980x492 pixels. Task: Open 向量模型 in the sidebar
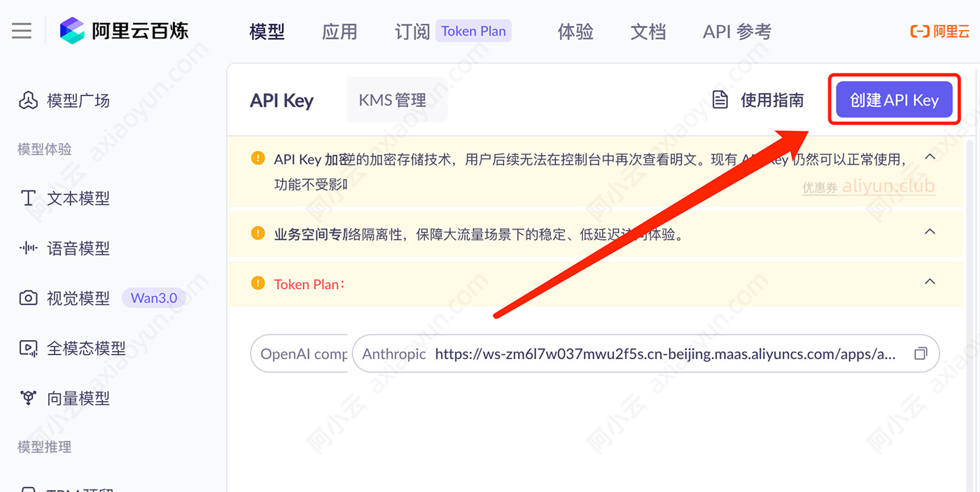point(78,398)
